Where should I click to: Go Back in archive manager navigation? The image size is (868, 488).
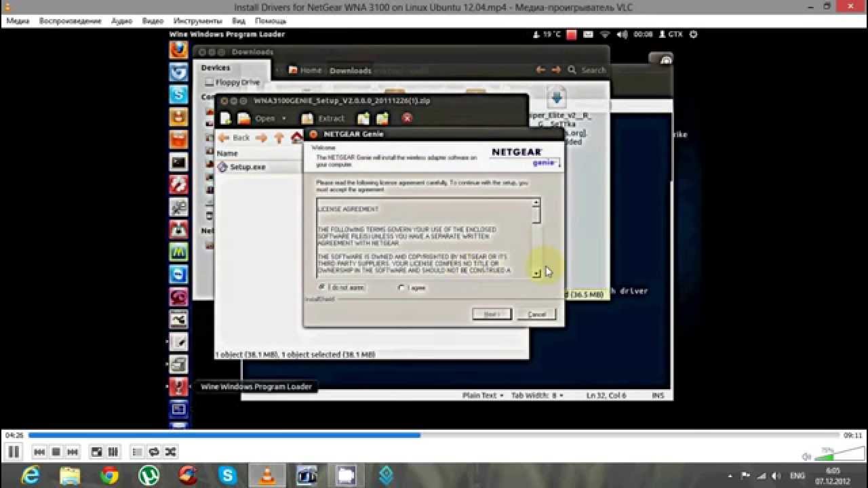pos(234,138)
